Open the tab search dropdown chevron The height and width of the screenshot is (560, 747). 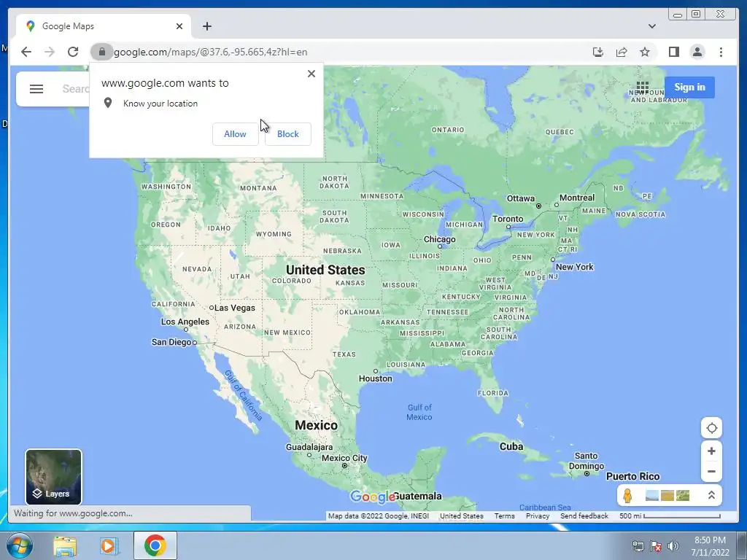(x=652, y=26)
